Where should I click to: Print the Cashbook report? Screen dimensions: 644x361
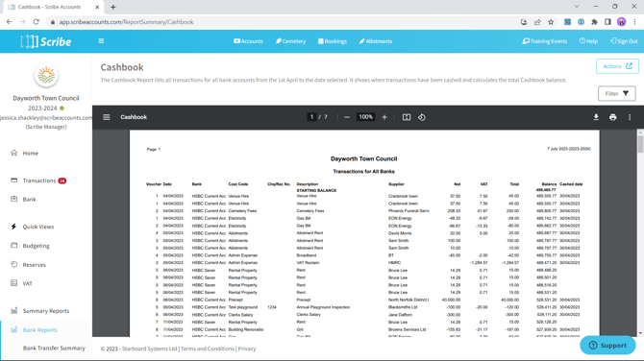[613, 117]
